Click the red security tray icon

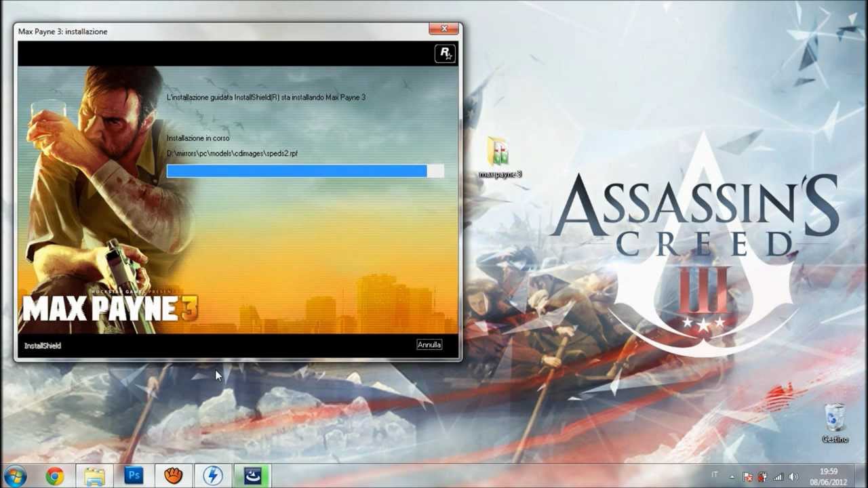click(x=762, y=477)
